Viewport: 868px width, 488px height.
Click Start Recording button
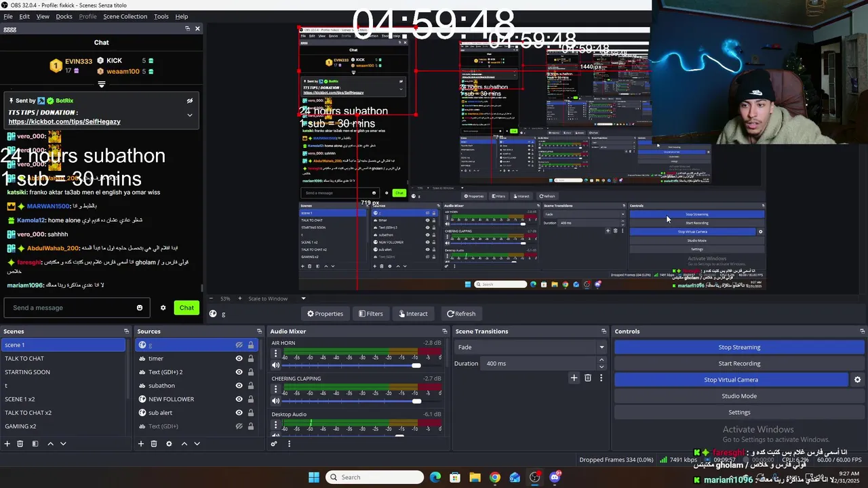739,363
